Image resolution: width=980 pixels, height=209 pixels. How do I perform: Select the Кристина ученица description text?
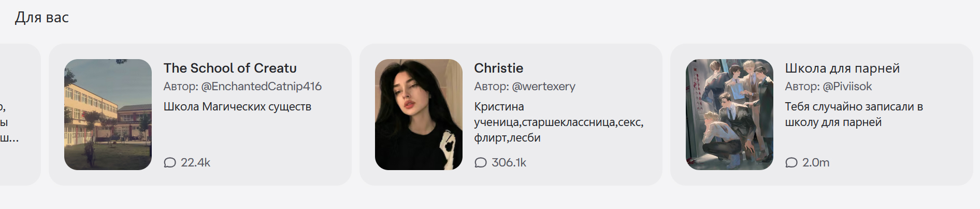559,122
